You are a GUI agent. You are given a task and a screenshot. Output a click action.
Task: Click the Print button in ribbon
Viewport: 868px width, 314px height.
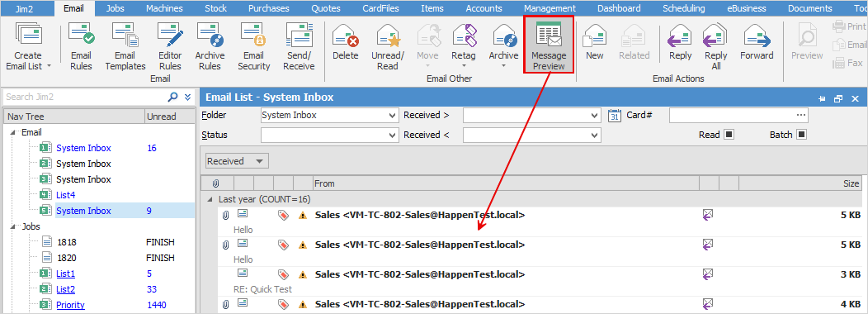pyautogui.click(x=850, y=26)
